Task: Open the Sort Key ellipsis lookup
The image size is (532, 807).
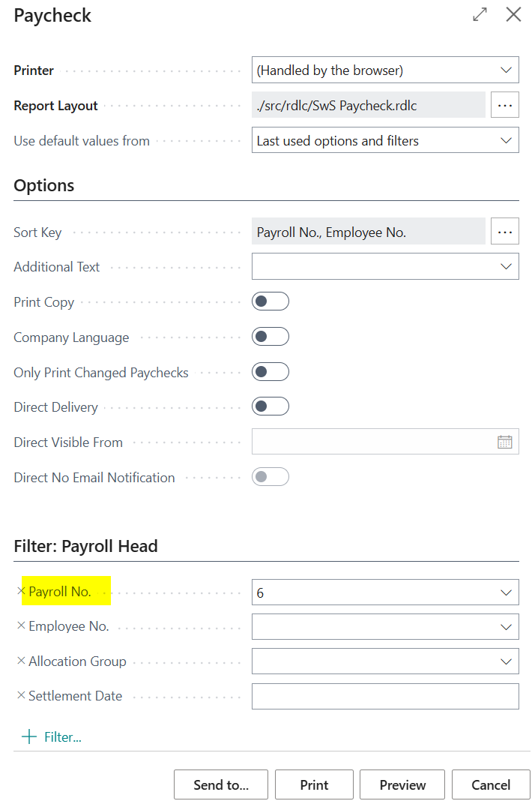Action: 504,232
